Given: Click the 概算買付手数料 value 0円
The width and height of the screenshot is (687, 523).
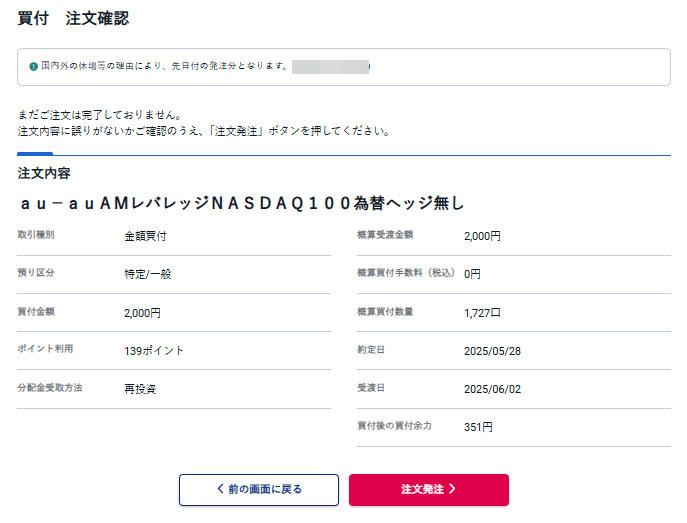Looking at the screenshot, I should click(472, 274).
